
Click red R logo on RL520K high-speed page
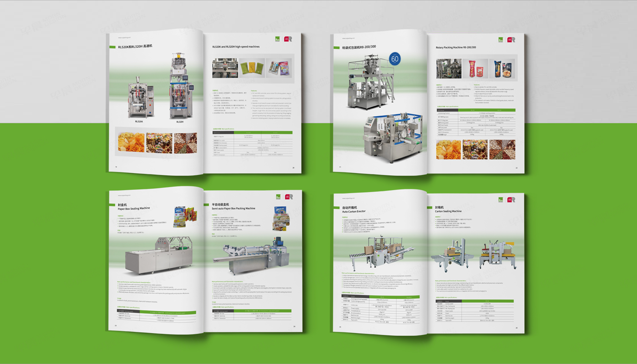(x=288, y=39)
